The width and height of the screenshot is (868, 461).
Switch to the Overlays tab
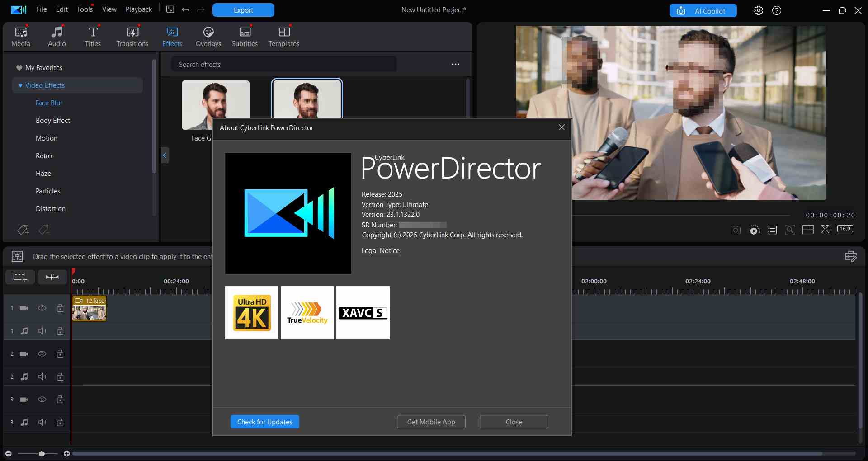coord(208,37)
